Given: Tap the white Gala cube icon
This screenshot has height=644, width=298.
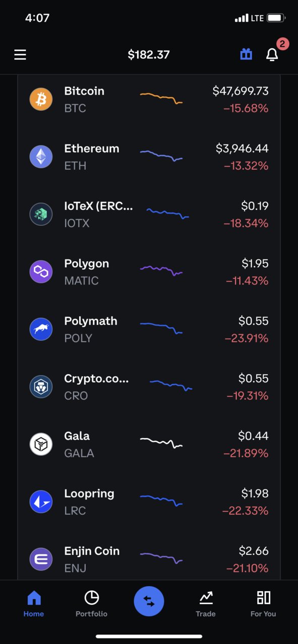Looking at the screenshot, I should tap(41, 444).
